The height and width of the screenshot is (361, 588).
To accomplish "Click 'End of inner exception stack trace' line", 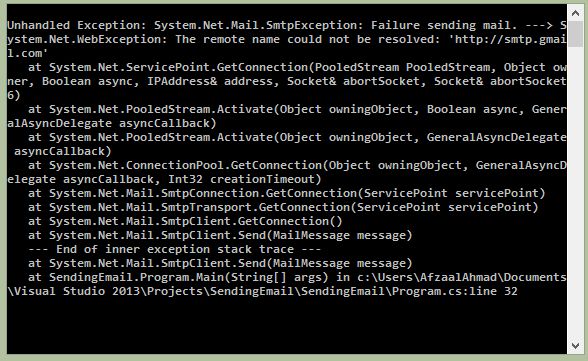I will click(x=175, y=249).
